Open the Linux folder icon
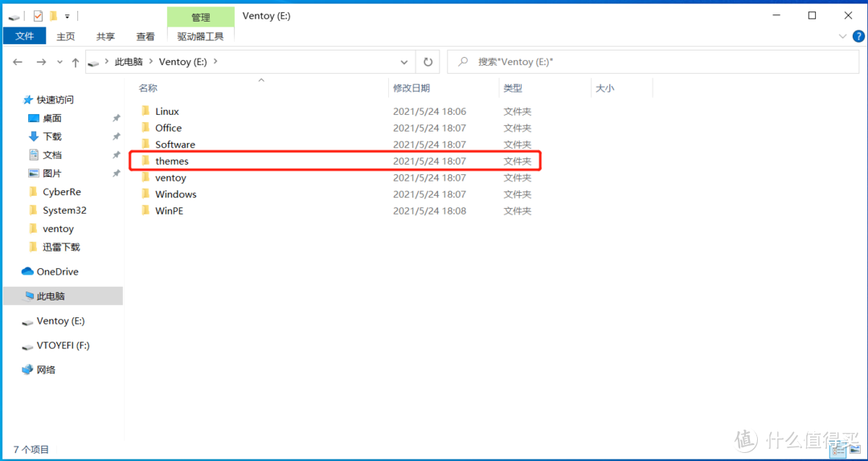This screenshot has height=461, width=868. (x=145, y=111)
